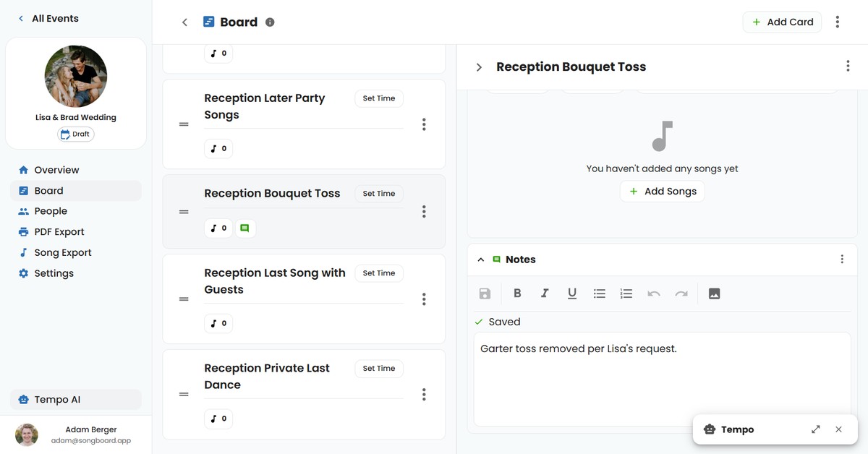The height and width of the screenshot is (454, 868).
Task: Open the board header options menu
Action: pyautogui.click(x=837, y=22)
